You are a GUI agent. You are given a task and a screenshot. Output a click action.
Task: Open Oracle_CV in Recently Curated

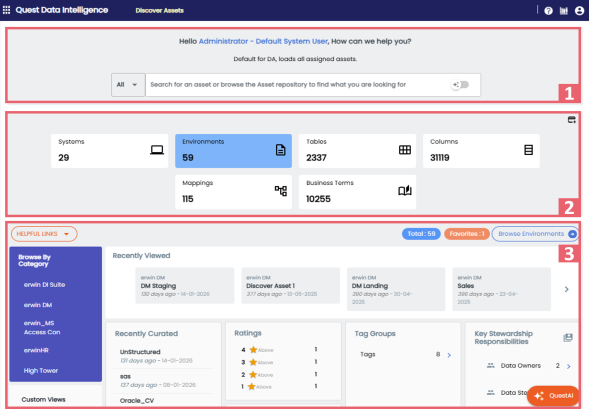tap(137, 401)
